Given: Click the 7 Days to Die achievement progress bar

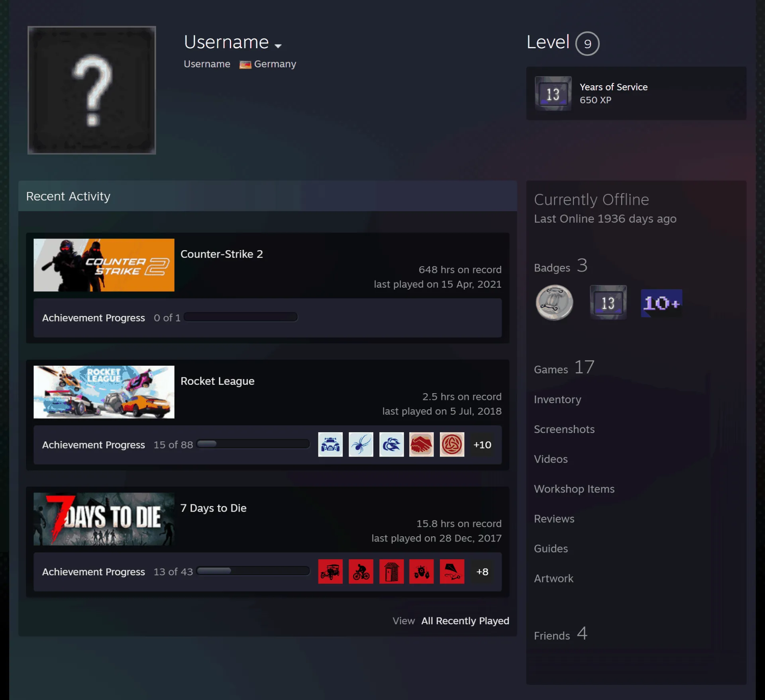Looking at the screenshot, I should [253, 571].
